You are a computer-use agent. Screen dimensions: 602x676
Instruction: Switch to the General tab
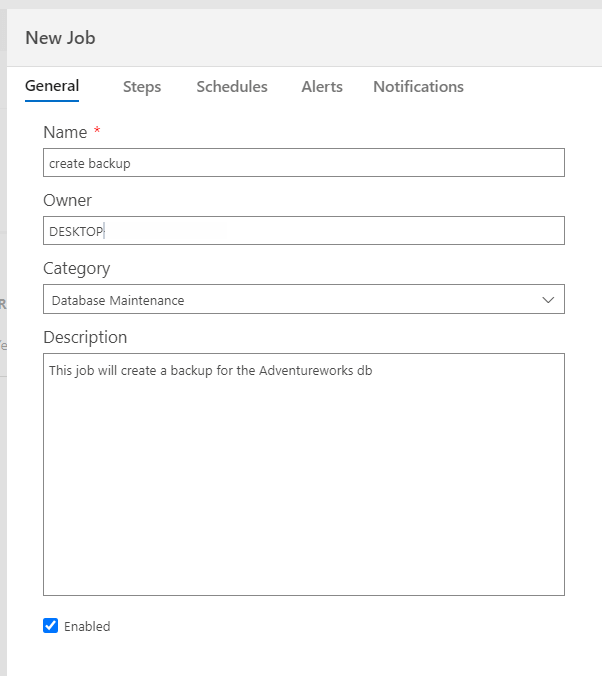(52, 87)
